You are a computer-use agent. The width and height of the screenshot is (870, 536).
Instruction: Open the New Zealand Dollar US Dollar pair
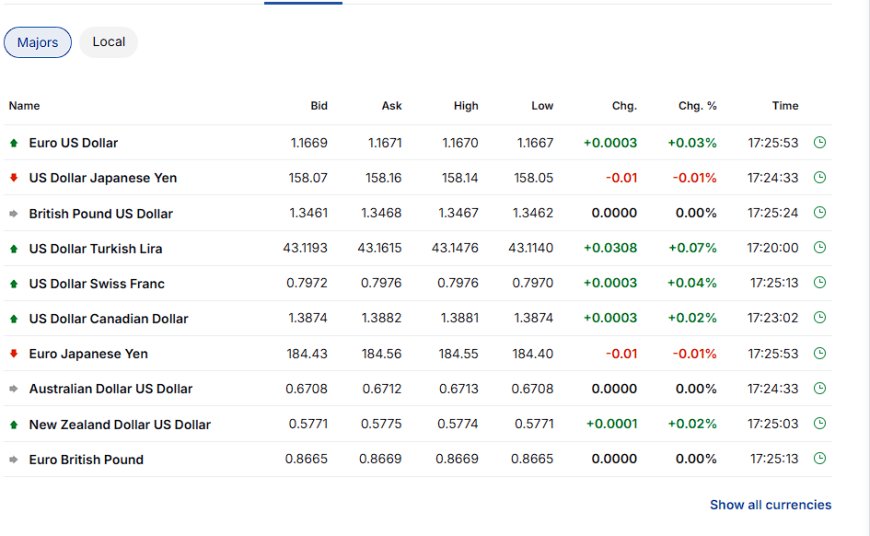[120, 424]
